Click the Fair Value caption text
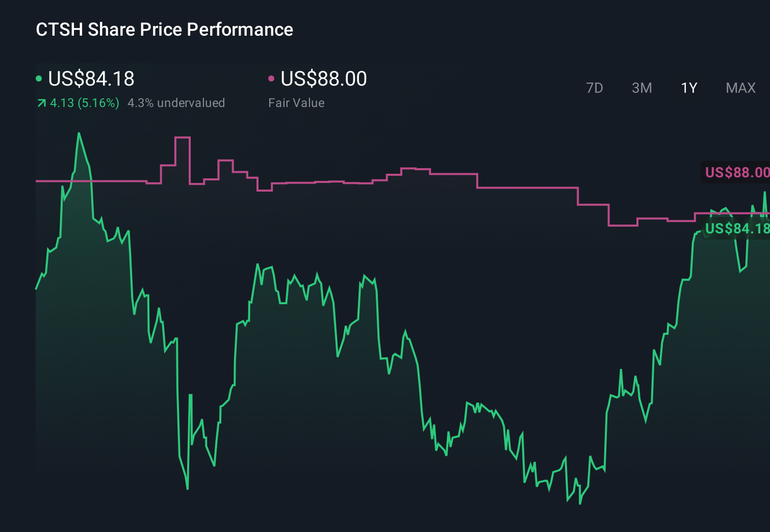This screenshot has width=770, height=532. (x=296, y=102)
